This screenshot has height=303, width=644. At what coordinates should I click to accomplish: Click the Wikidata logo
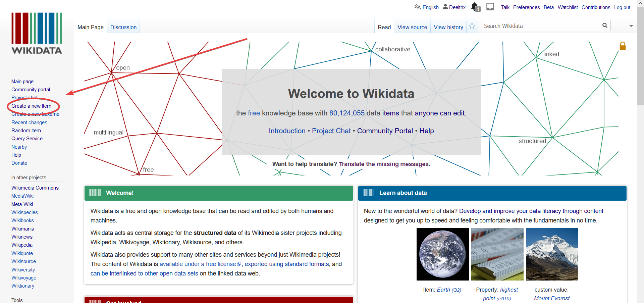(x=37, y=33)
